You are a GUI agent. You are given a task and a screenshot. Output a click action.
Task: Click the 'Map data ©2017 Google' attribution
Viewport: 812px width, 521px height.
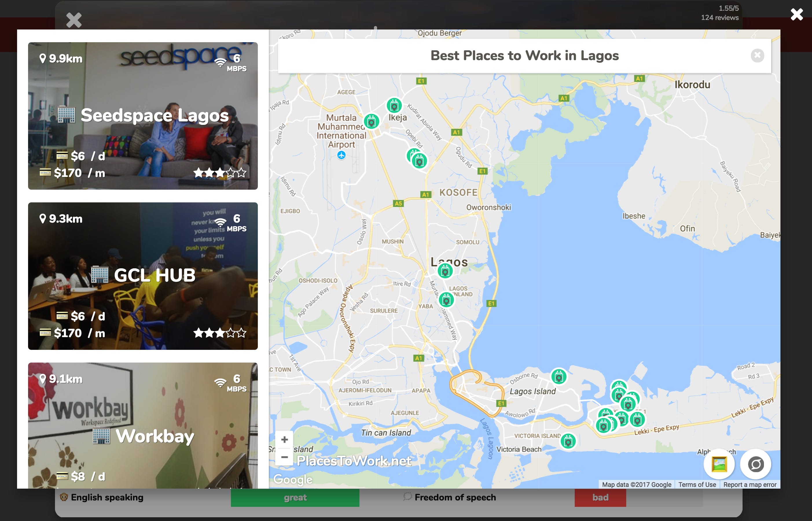(637, 485)
